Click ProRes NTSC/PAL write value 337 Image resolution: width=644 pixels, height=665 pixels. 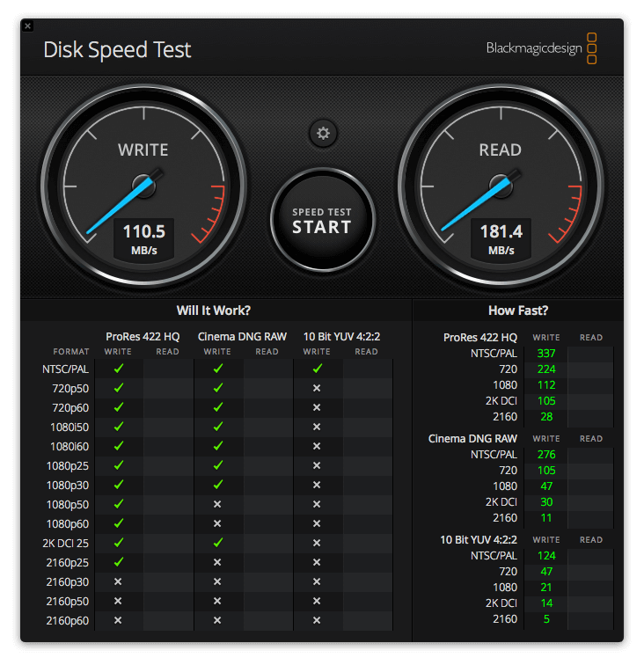pyautogui.click(x=546, y=354)
